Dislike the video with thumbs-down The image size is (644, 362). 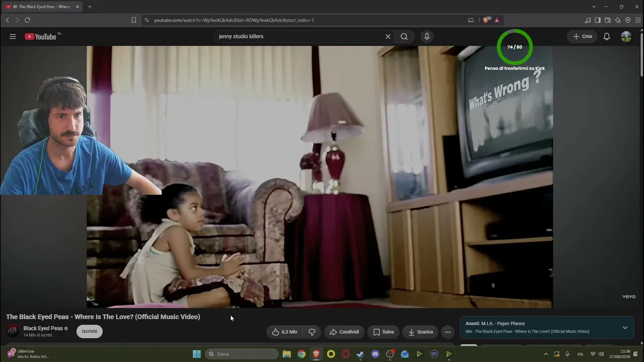point(312,332)
